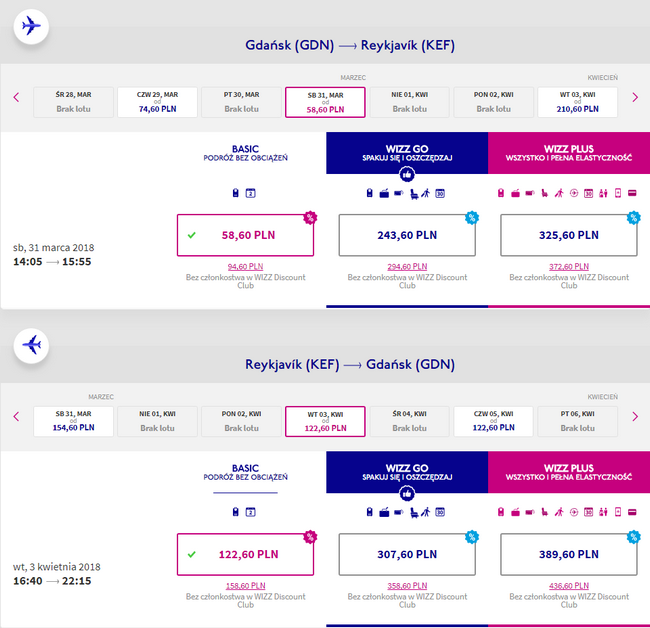Select the 58,60 PLN BASIC outbound fare

click(x=245, y=235)
